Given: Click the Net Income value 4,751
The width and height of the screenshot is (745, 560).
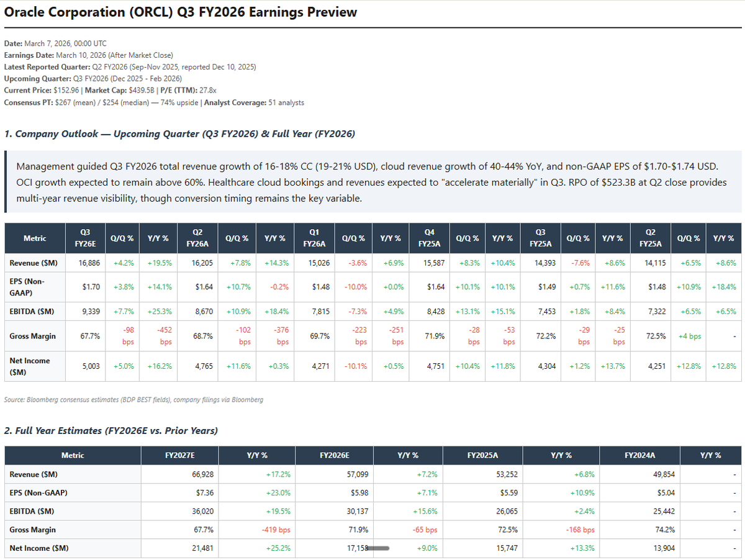Looking at the screenshot, I should pyautogui.click(x=435, y=366).
